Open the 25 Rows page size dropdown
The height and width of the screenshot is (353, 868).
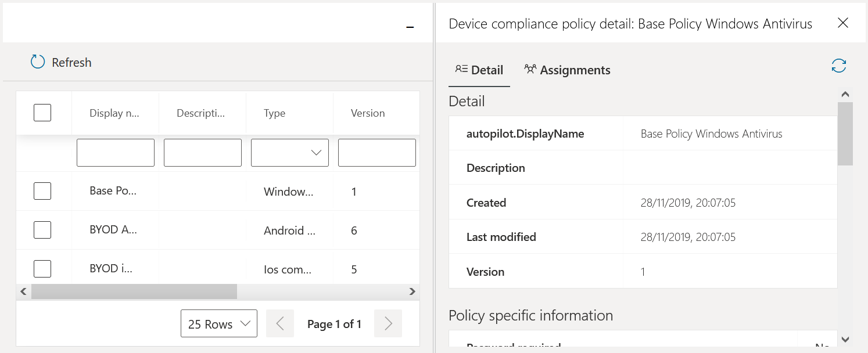coord(218,324)
